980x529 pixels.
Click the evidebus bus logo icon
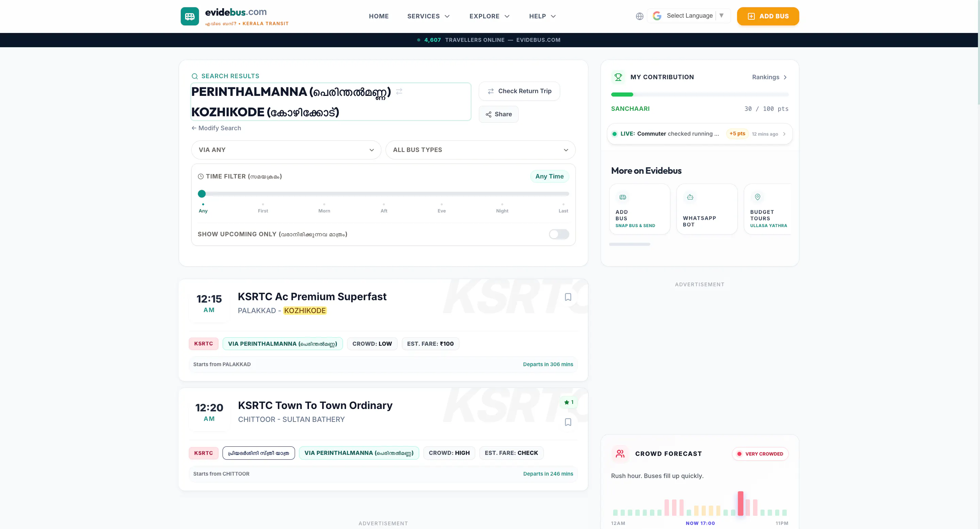point(190,16)
